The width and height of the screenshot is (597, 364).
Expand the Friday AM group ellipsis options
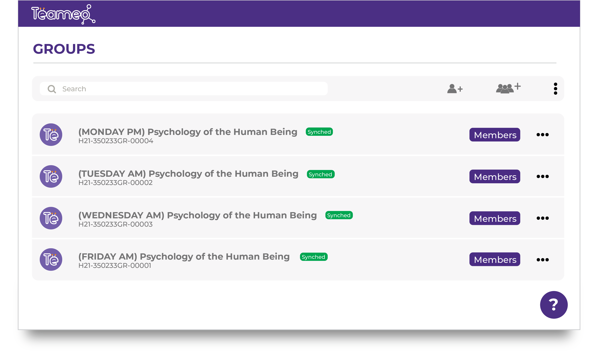tap(542, 260)
